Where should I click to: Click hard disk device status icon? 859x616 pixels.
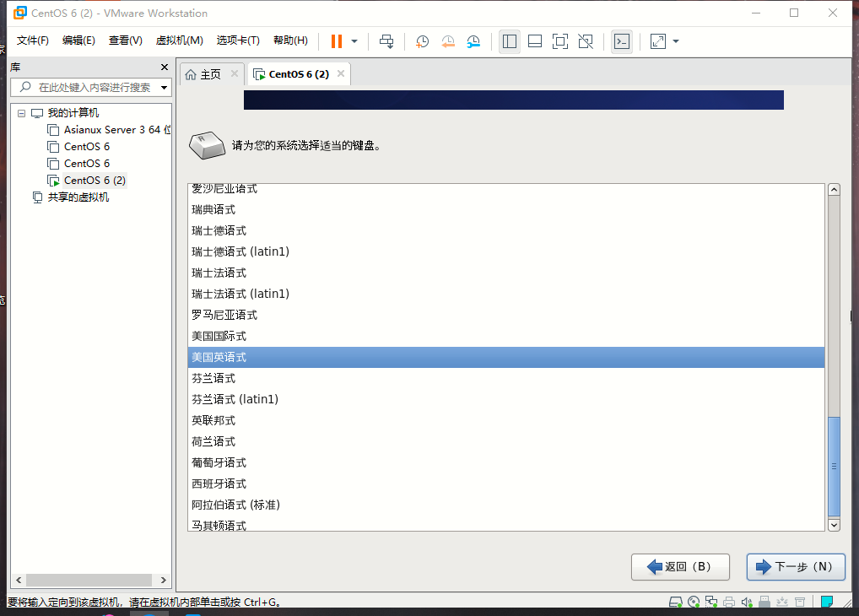point(676,602)
